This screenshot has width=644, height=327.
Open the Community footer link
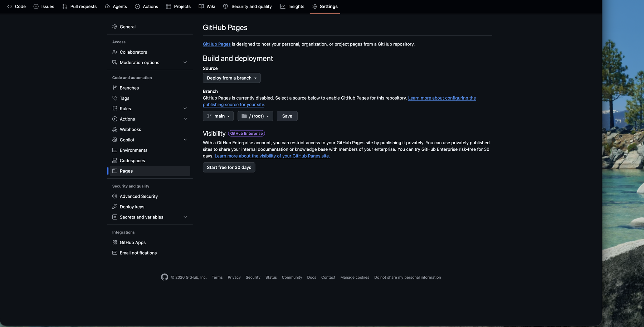(292, 278)
